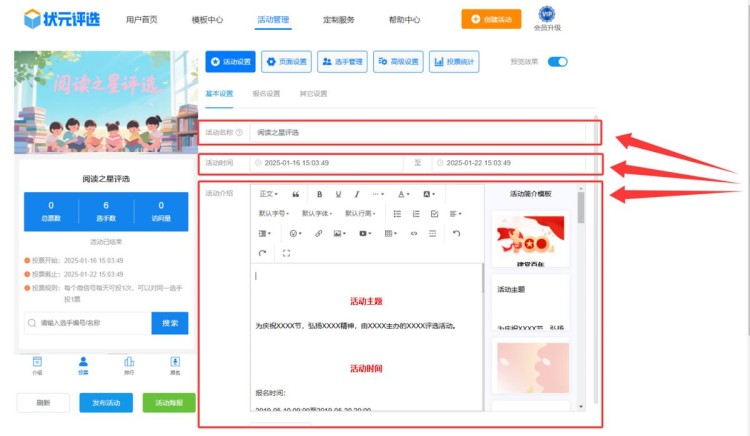The height and width of the screenshot is (436, 750).
Task: Open the 排行 ranking icon in preview
Action: [129, 364]
